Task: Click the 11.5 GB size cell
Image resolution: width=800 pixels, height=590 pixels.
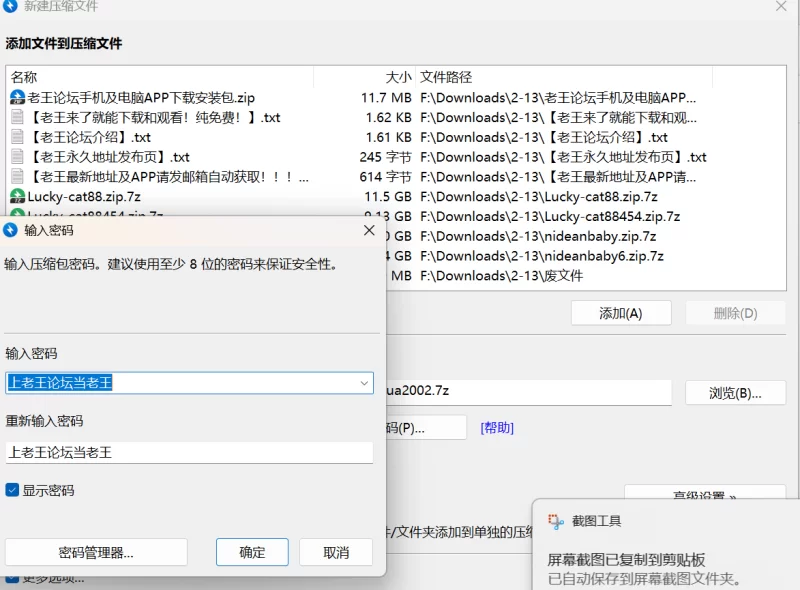Action: click(388, 196)
